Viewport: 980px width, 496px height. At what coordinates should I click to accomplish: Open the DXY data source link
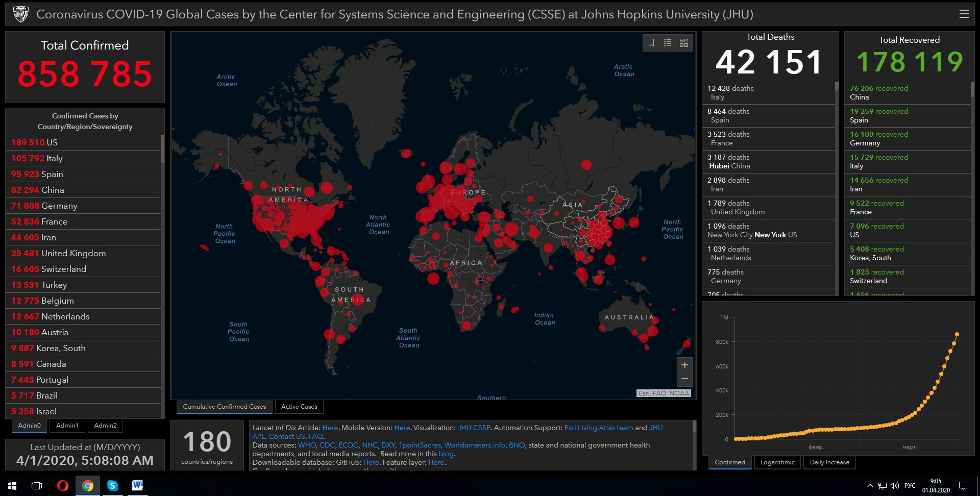388,445
